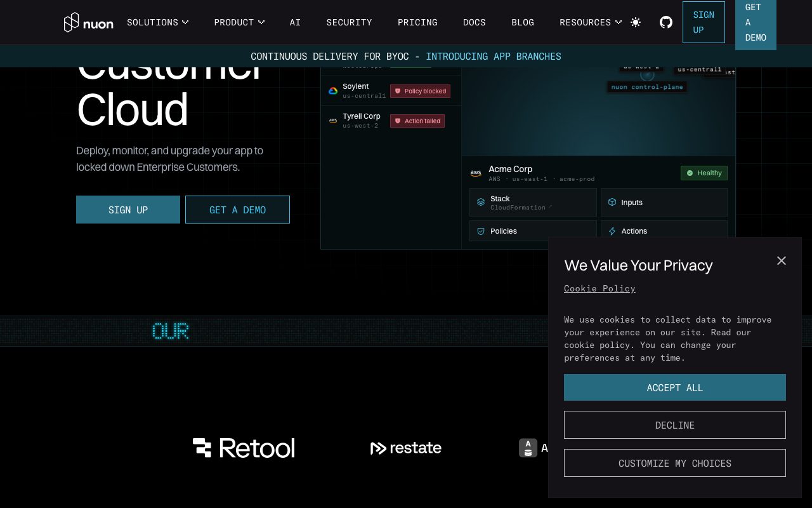Choose Customize My Choices for cookies
Screen dimensions: 812x508
tap(675, 463)
